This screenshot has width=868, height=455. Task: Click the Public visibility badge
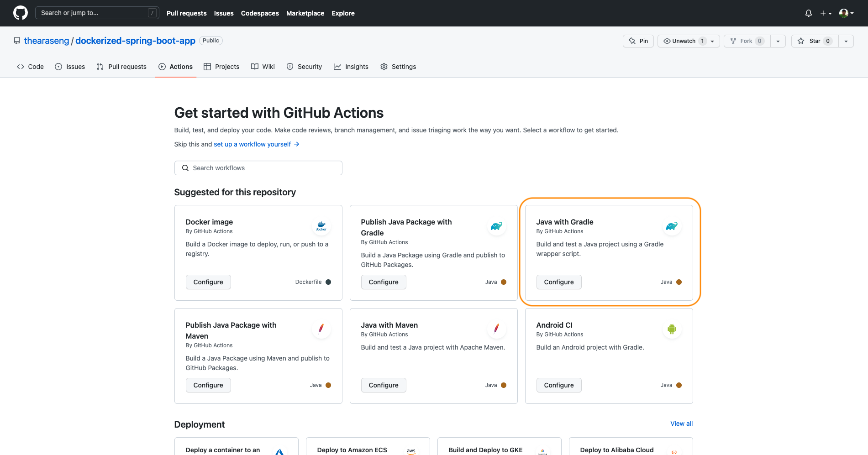[x=211, y=41]
